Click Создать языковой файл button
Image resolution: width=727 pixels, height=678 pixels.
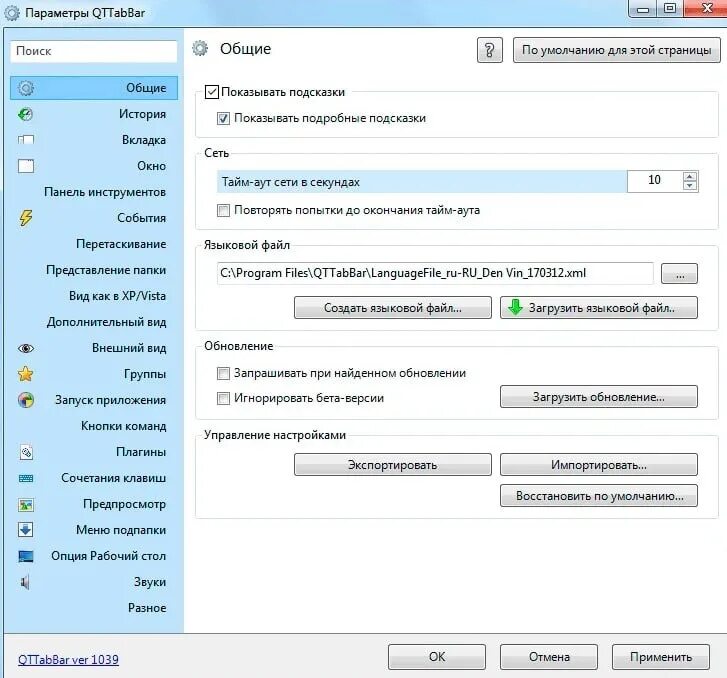[393, 308]
